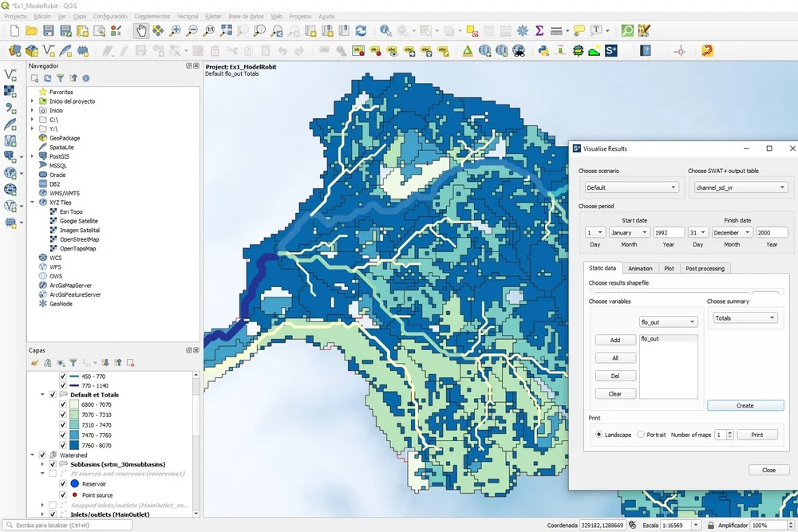Click the Zoom Out magnifier tool
798x532 pixels.
tap(192, 31)
